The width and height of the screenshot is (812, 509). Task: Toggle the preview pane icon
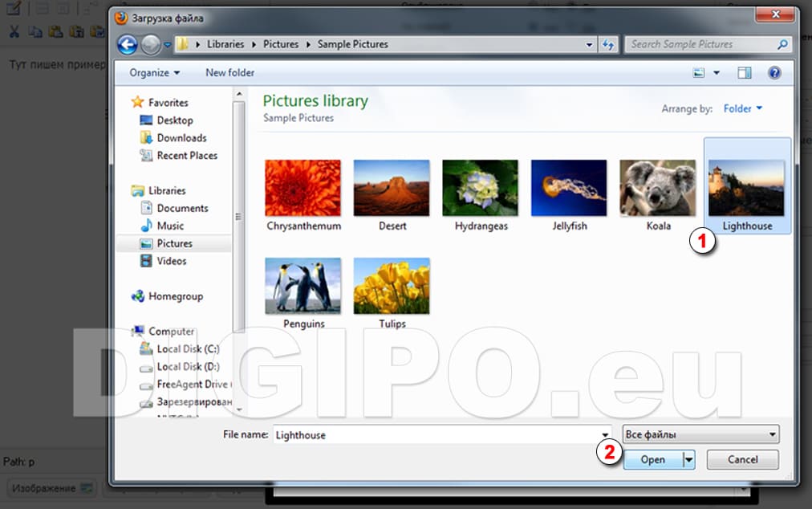(745, 73)
